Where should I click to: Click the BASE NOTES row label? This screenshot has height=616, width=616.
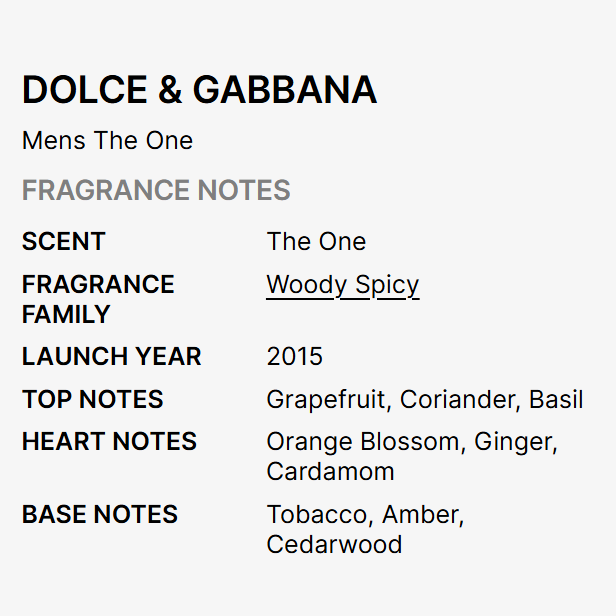coord(99,515)
